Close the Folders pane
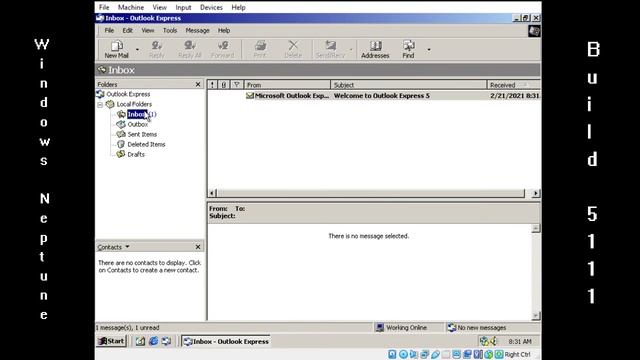This screenshot has width=640, height=360. coord(198,84)
